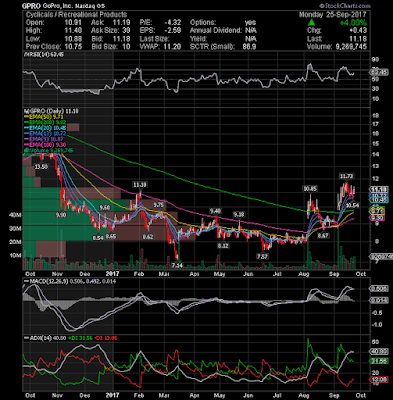The height and width of the screenshot is (400, 393).
Task: Click the VWAP value 11.20
Action: point(172,47)
